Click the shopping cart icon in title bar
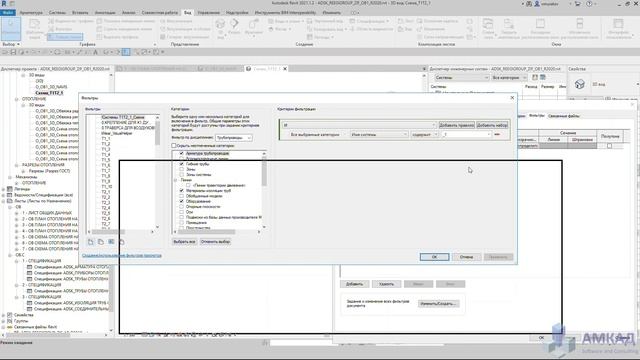640x360 pixels. [x=578, y=4]
